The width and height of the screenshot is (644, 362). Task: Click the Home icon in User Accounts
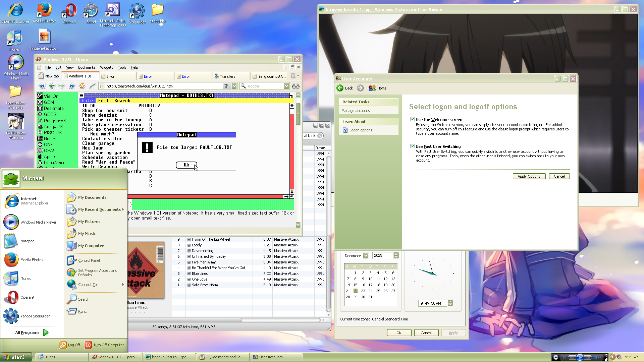point(372,88)
